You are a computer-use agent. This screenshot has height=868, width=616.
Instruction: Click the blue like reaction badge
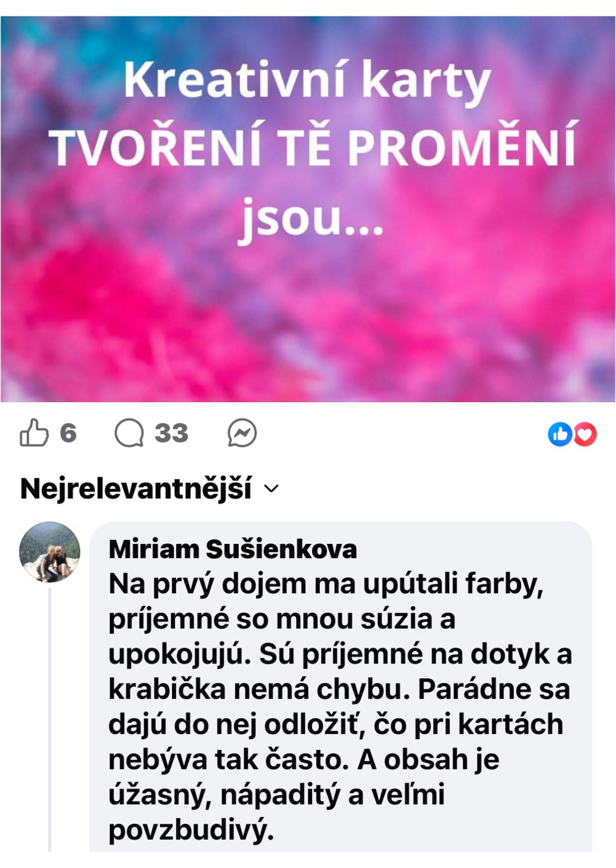pyautogui.click(x=560, y=435)
